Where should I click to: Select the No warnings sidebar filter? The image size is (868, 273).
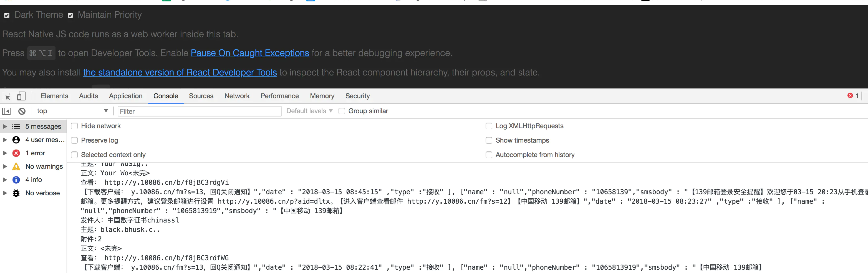tap(44, 166)
